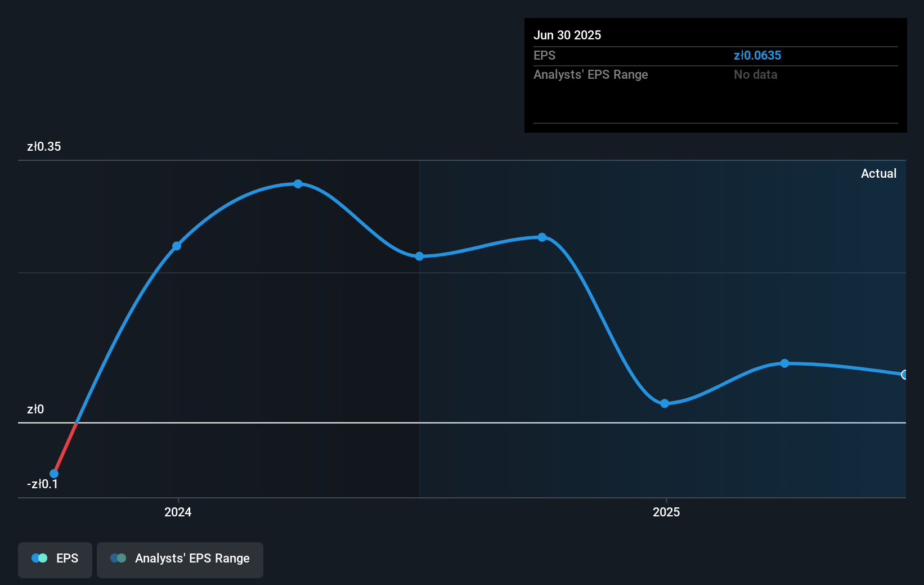
Task: Click the EPS legend color dots icon
Action: point(39,558)
